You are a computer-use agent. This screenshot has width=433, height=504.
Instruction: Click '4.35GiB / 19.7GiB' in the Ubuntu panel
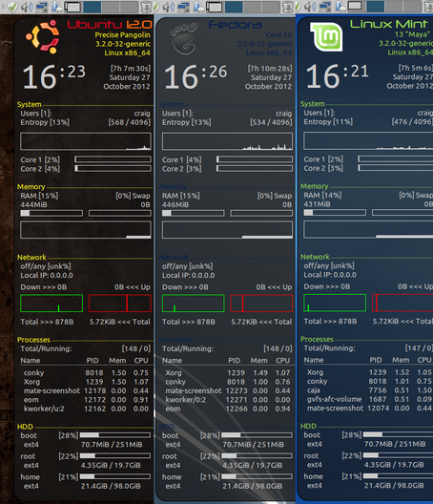[x=111, y=466]
